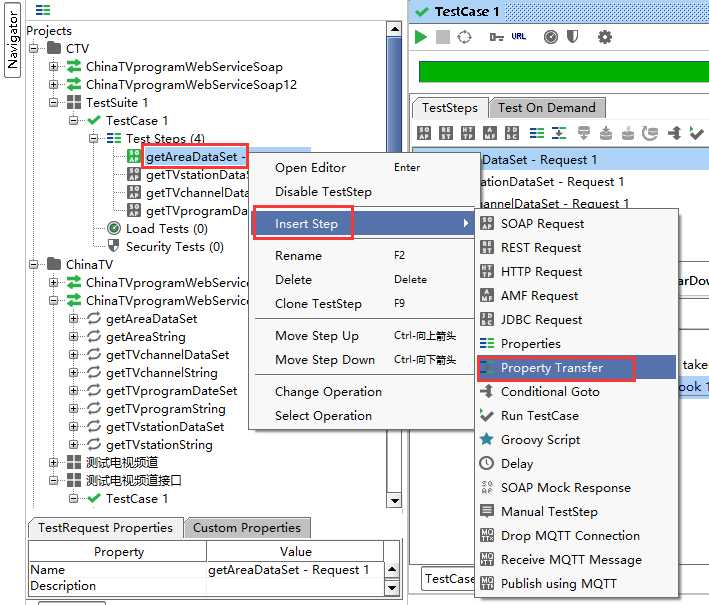This screenshot has height=605, width=709.
Task: Insert a Conditional Goto step
Action: point(577,392)
